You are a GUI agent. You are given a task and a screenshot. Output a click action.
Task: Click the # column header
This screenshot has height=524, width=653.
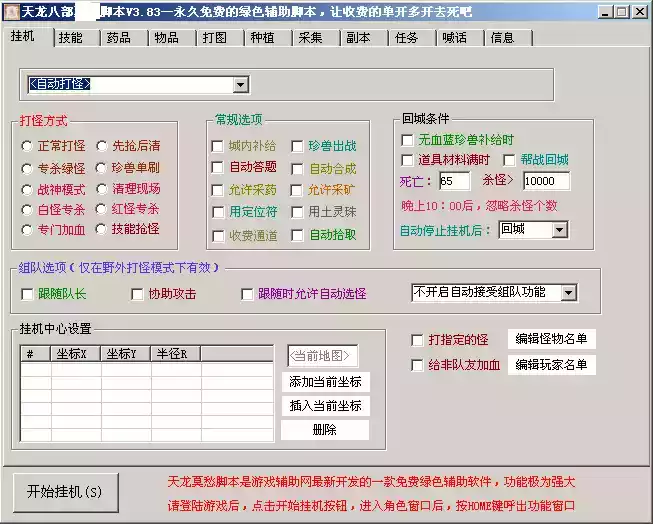pyautogui.click(x=36, y=354)
